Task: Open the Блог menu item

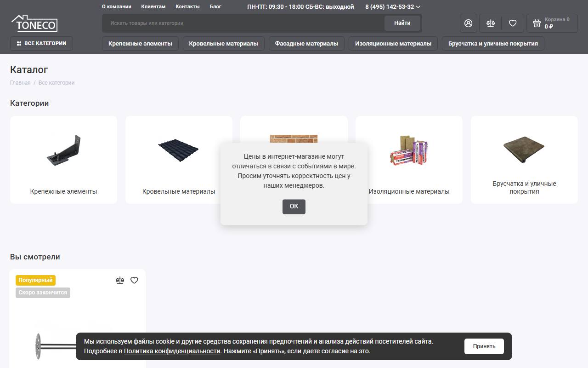Action: click(215, 7)
